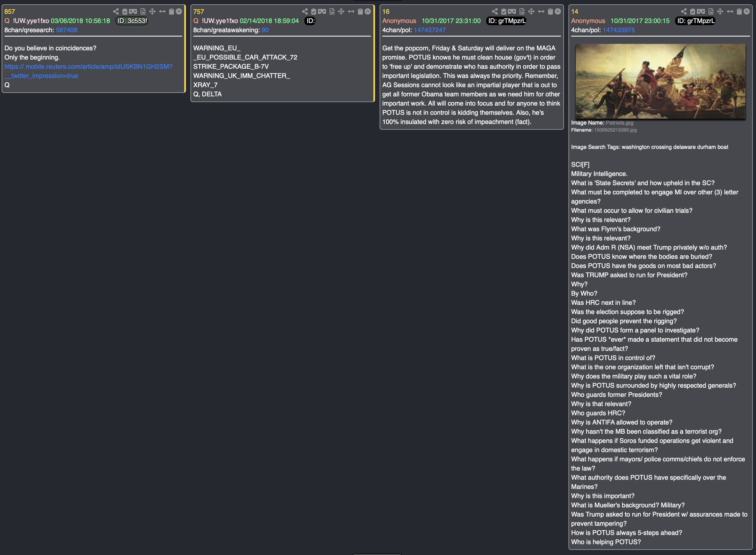
Task: Click the share icon on post 857
Action: point(116,11)
